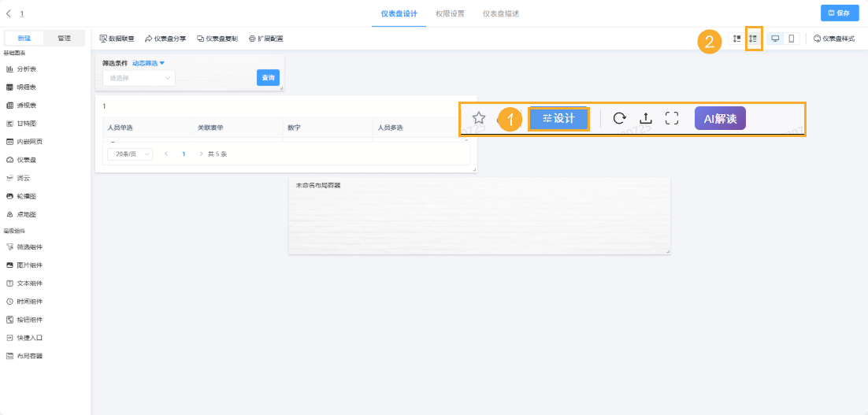Go to the previous table page

(x=166, y=154)
